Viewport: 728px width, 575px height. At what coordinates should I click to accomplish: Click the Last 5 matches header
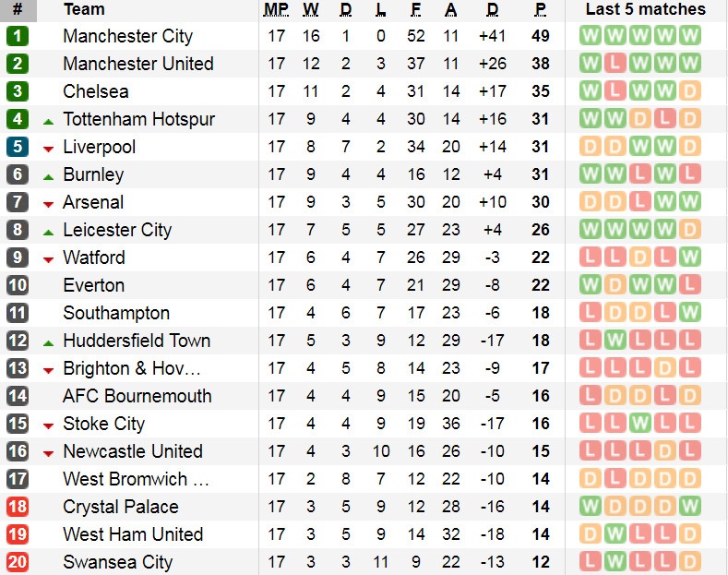point(645,10)
